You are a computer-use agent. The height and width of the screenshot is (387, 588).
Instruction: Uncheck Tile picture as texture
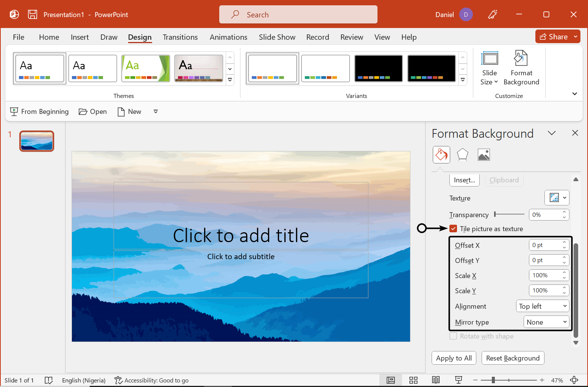click(x=453, y=228)
